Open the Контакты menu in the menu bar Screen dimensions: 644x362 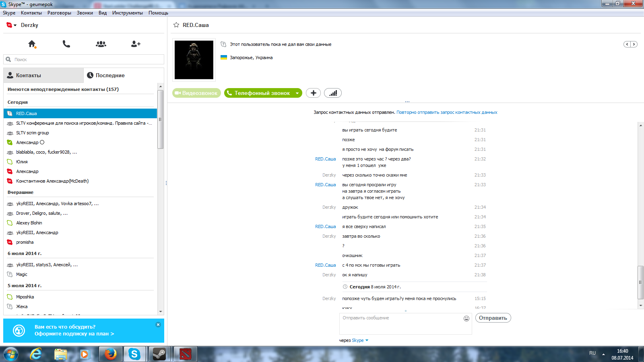tap(31, 13)
